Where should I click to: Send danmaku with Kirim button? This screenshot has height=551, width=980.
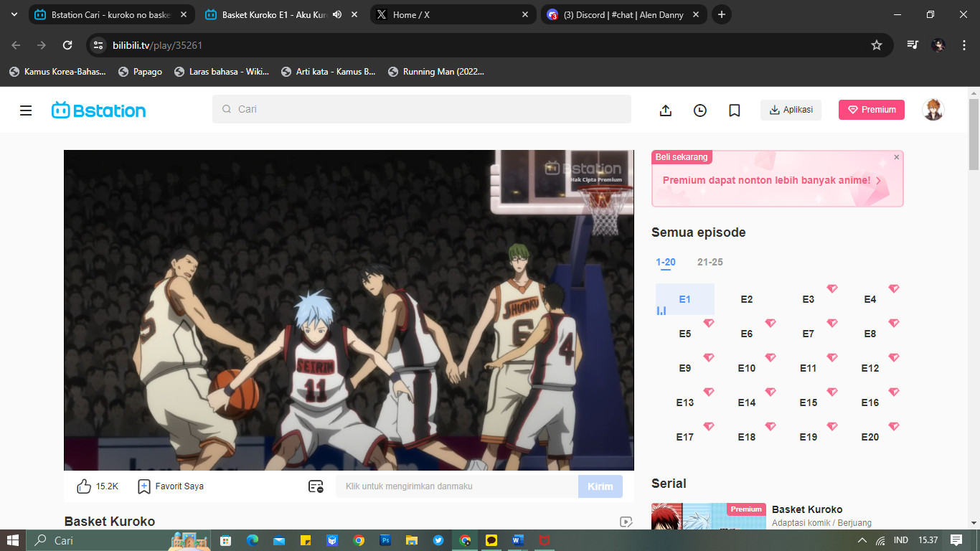coord(600,486)
